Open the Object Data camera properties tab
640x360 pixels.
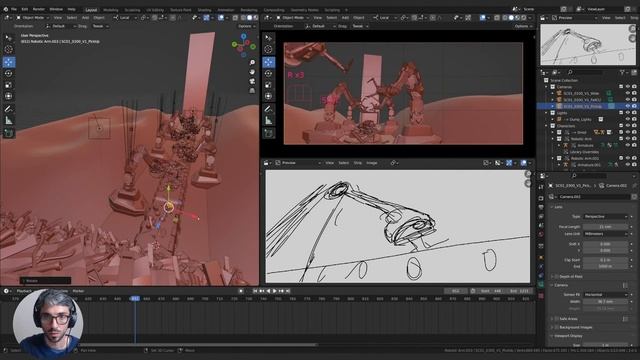(x=541, y=285)
